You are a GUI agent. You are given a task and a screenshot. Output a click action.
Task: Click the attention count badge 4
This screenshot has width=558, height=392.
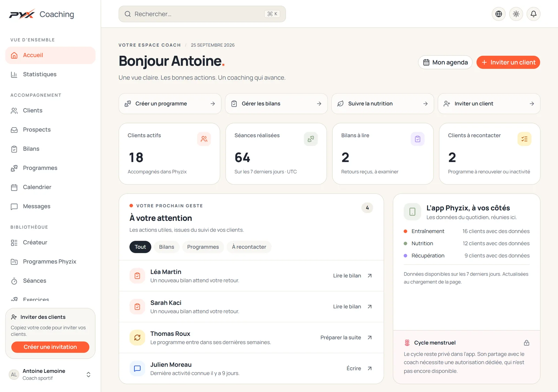(x=367, y=208)
